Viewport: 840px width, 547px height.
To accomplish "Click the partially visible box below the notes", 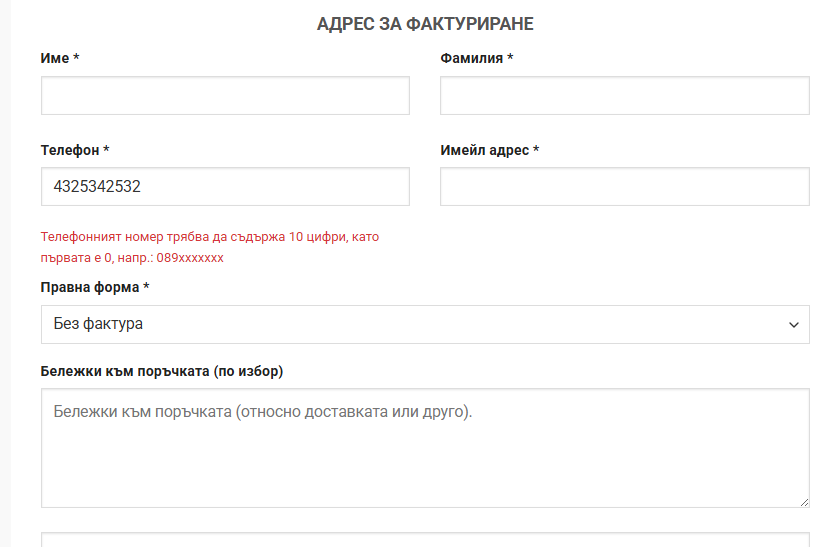I will pos(425,540).
